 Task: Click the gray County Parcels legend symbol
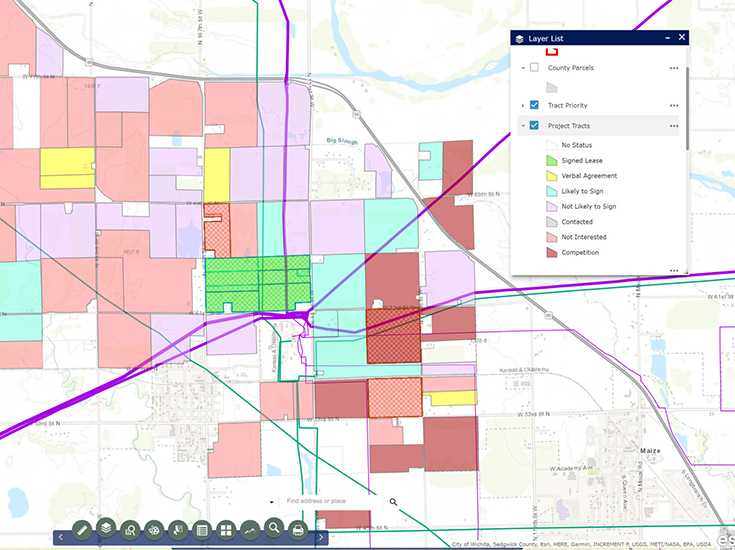pos(552,87)
